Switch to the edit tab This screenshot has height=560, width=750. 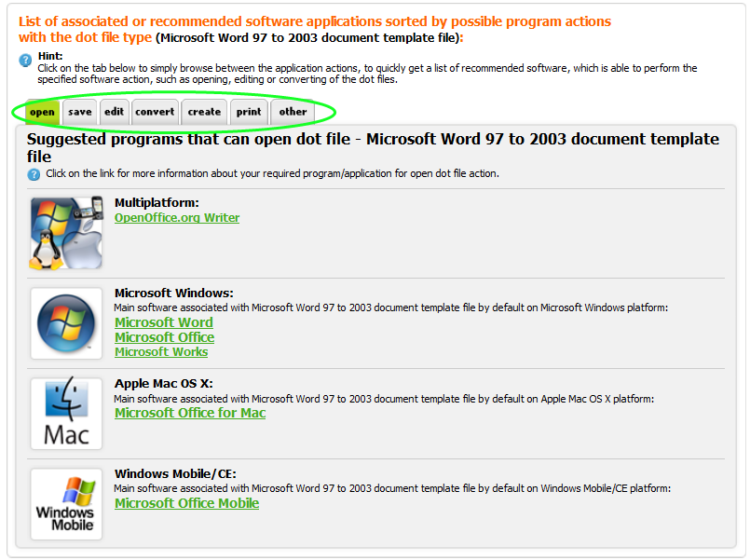click(x=115, y=112)
